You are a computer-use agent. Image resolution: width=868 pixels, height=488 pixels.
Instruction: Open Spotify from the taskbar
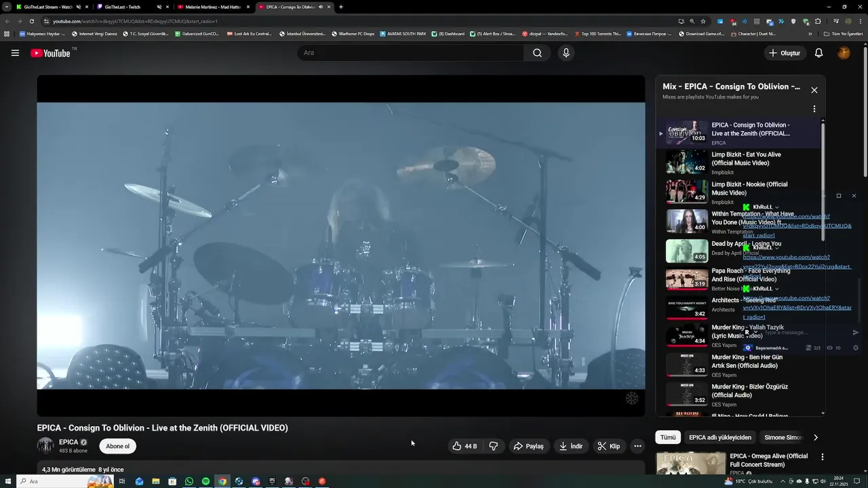205,481
